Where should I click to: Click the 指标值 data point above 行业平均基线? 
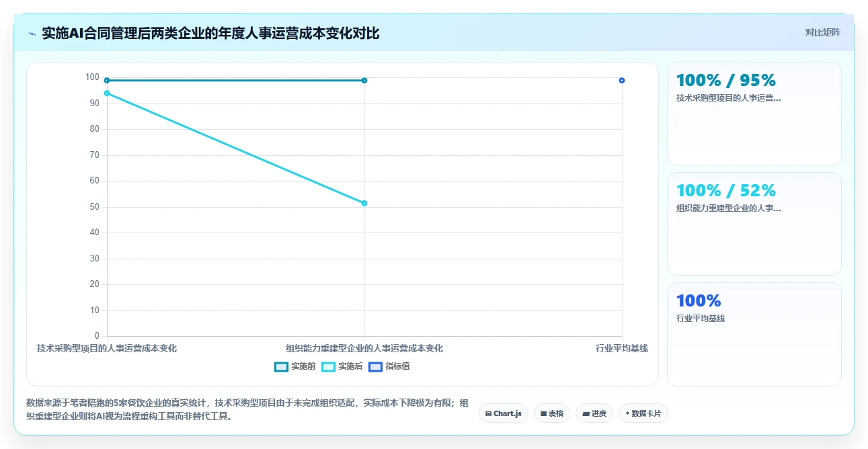[x=622, y=80]
